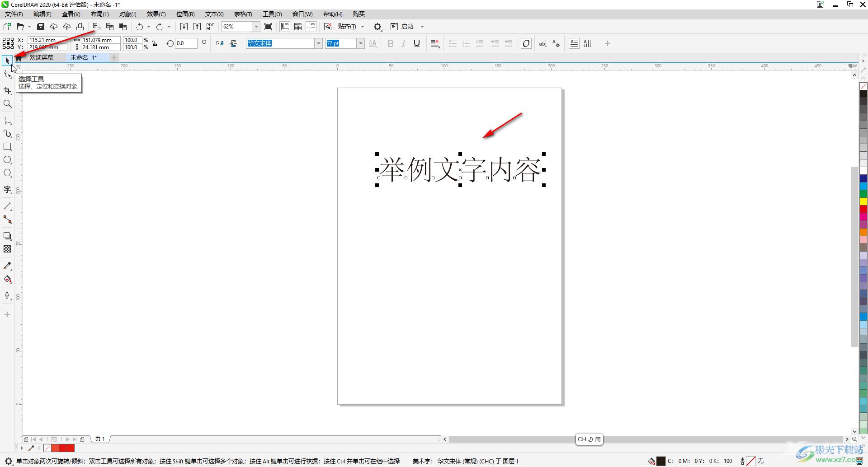
Task: Toggle Bold formatting
Action: 391,43
